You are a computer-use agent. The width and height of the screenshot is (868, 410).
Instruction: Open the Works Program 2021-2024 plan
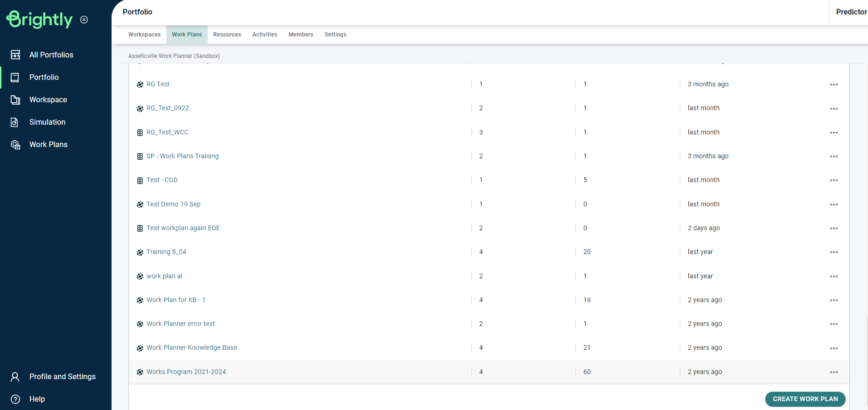[x=186, y=372]
